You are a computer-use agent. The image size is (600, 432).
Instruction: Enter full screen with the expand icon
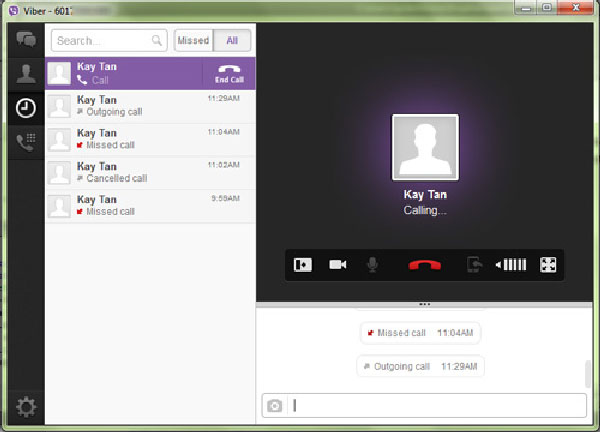pyautogui.click(x=548, y=265)
